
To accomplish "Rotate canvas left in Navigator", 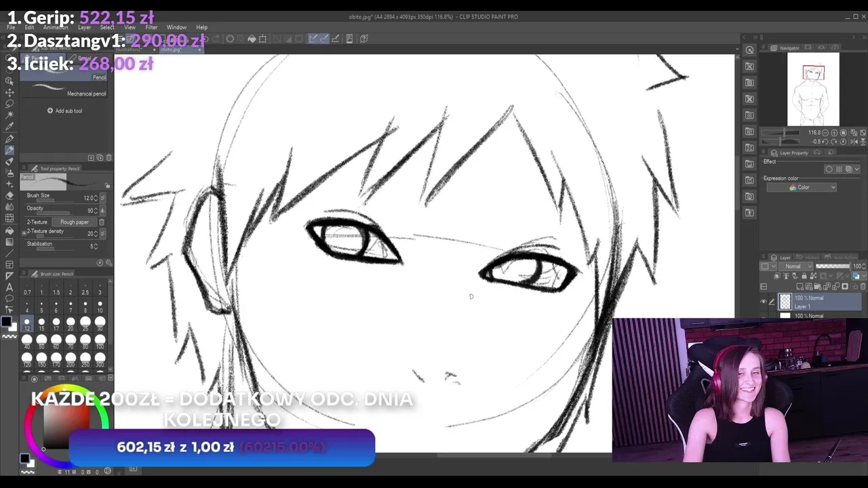I will [x=825, y=142].
